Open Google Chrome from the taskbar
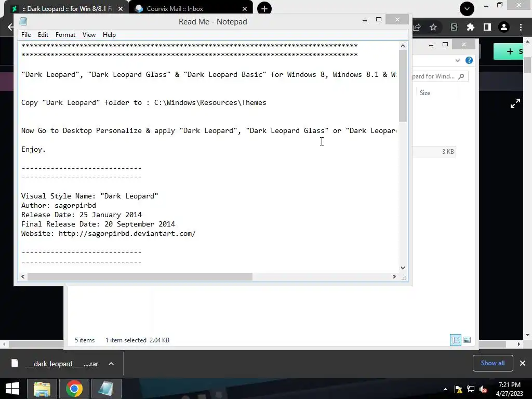This screenshot has width=532, height=399. click(x=74, y=389)
